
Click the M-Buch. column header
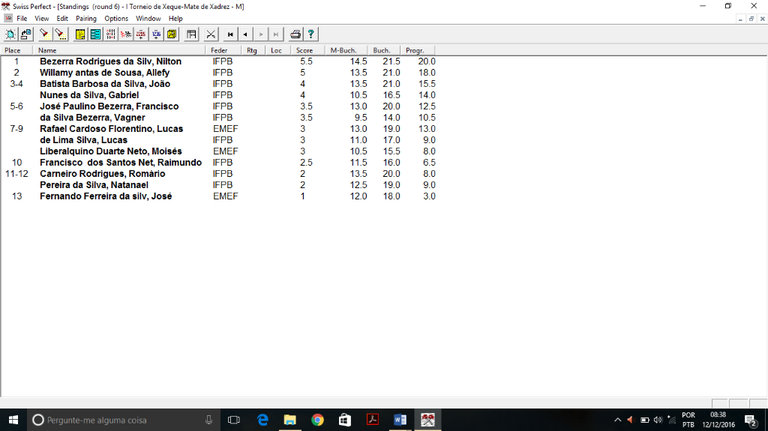pos(344,50)
